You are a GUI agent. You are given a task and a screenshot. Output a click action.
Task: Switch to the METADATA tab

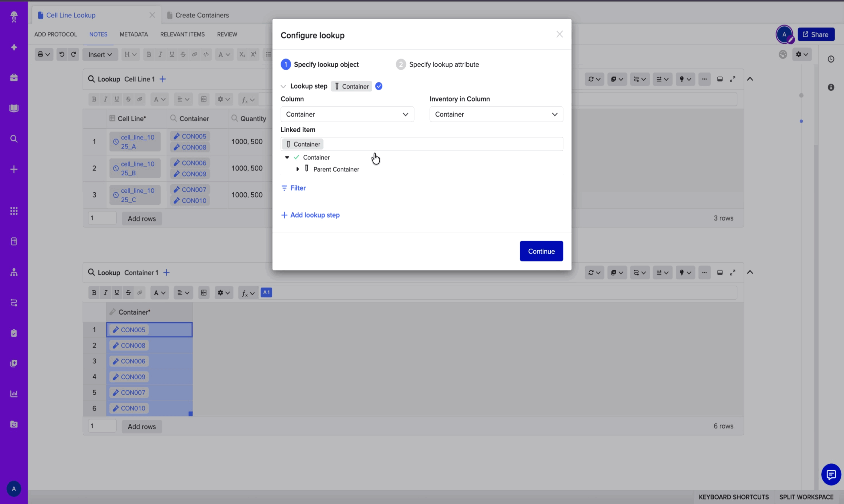tap(133, 34)
